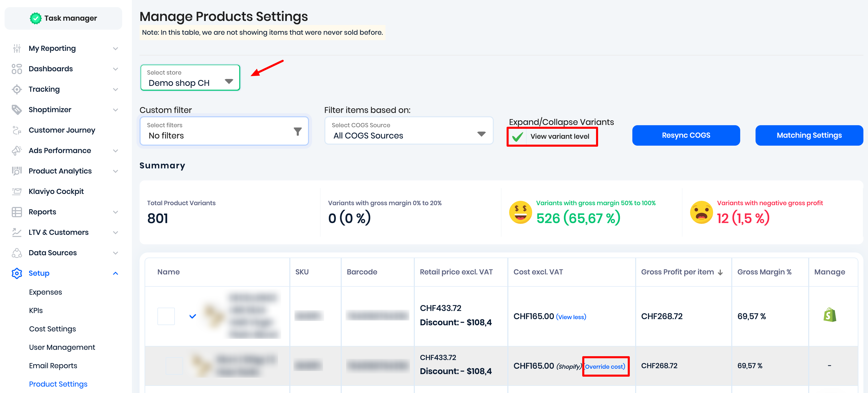This screenshot has width=868, height=393.
Task: Open the User Management submenu item
Action: tap(62, 347)
